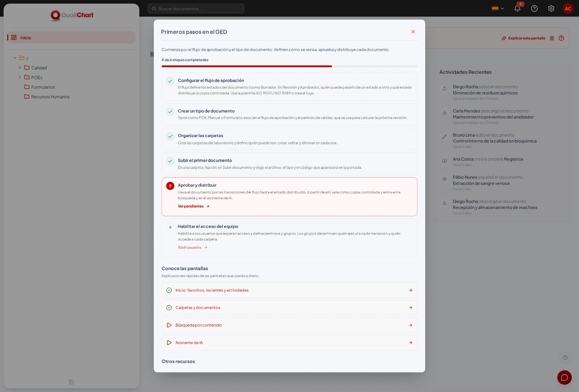
Task: Click pencil icon beside Bruno Lima activity
Action: click(x=444, y=136)
